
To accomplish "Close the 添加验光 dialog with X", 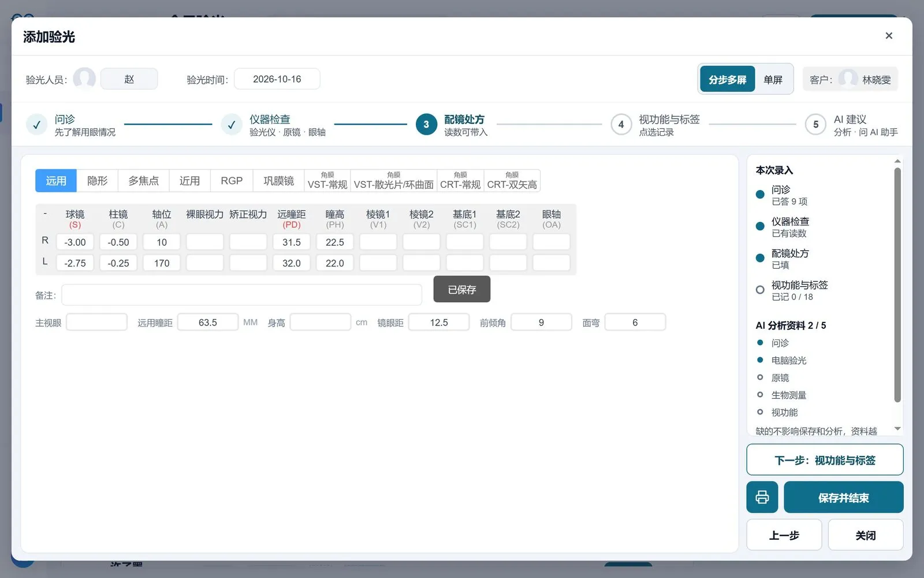I will click(x=889, y=36).
